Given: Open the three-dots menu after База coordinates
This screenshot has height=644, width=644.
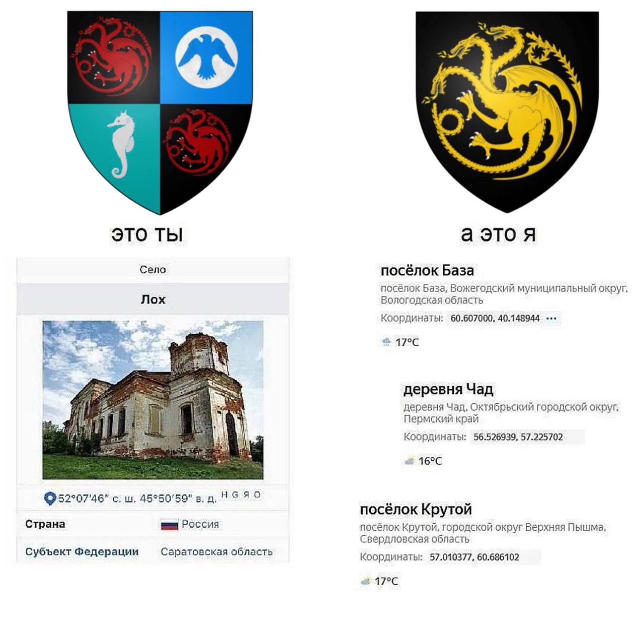Looking at the screenshot, I should (551, 318).
